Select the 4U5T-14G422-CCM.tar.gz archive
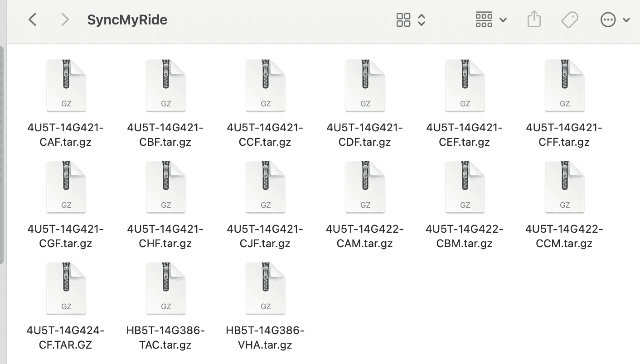The height and width of the screenshot is (364, 640). (x=565, y=187)
